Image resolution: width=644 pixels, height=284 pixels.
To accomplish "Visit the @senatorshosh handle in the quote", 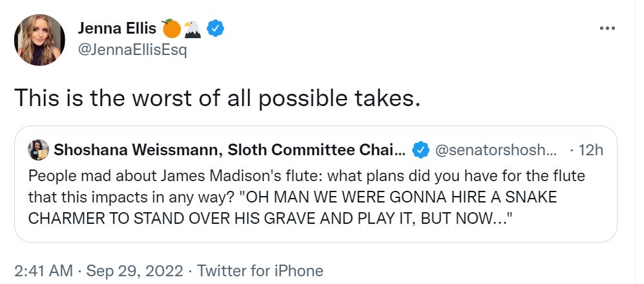I will (495, 150).
